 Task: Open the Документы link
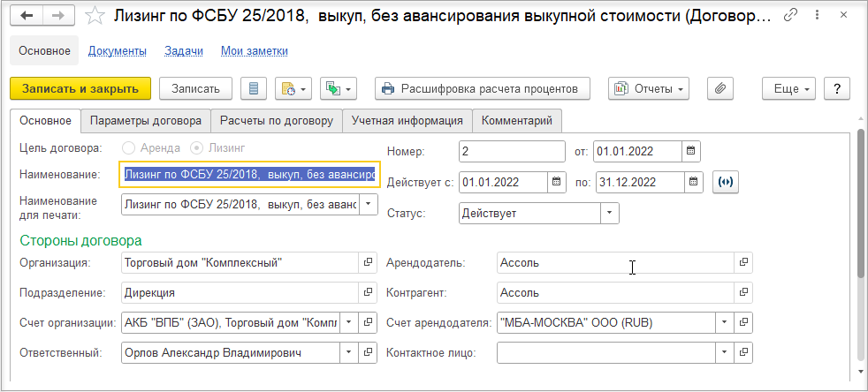pos(118,51)
